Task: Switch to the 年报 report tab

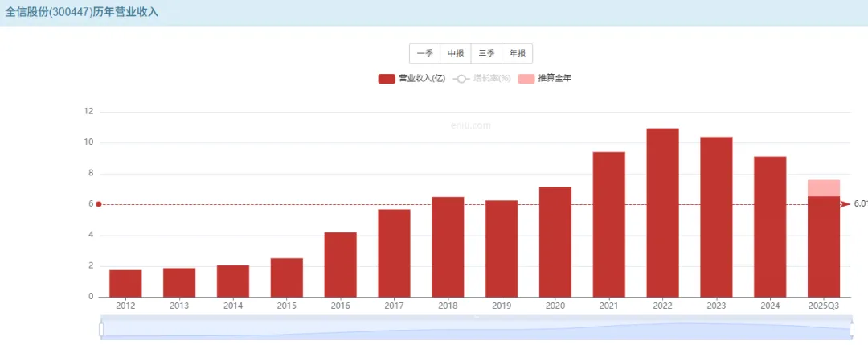Action: [x=517, y=54]
